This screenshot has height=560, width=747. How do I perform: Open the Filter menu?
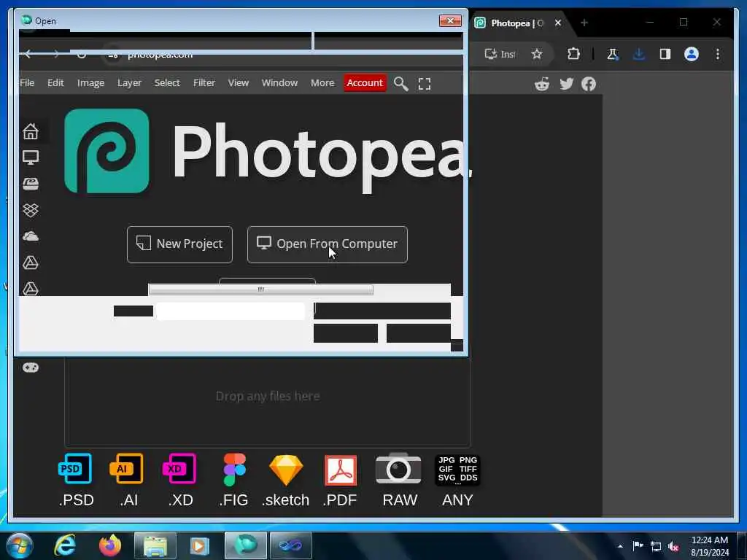click(204, 83)
